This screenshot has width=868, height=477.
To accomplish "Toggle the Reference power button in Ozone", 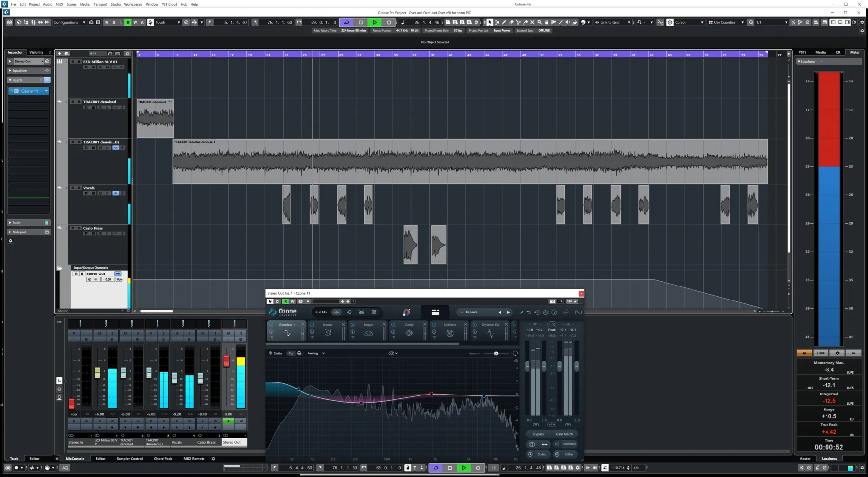I will tap(557, 444).
